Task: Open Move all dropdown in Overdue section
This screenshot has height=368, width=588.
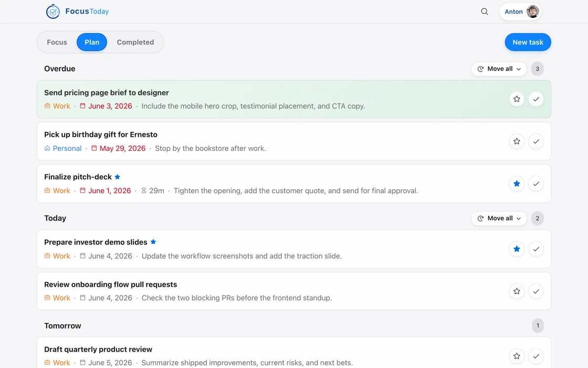Action: 499,69
